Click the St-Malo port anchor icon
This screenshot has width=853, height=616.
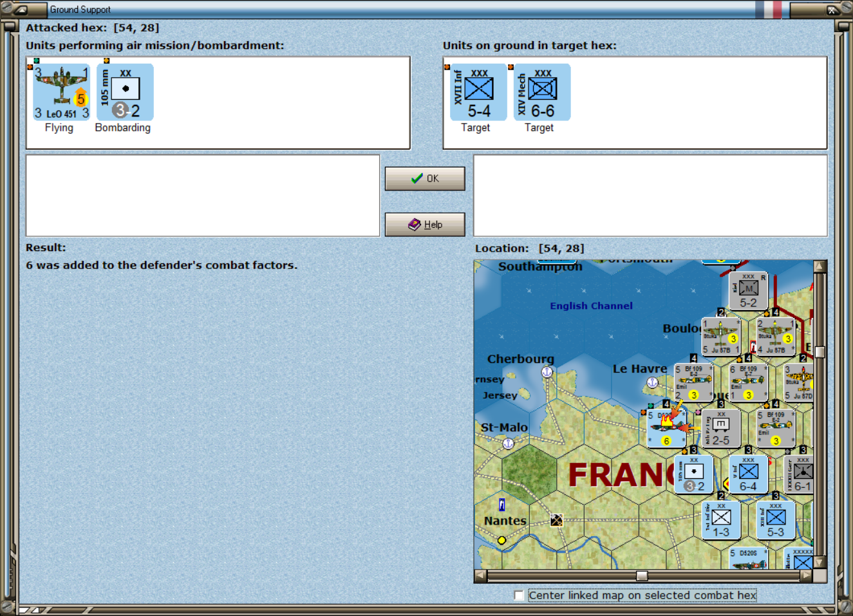(508, 443)
